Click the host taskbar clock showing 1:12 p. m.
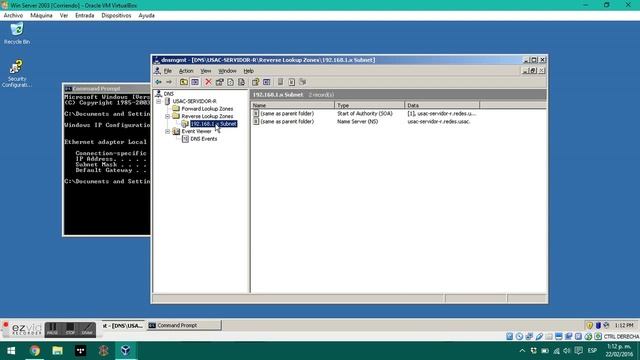 (x=619, y=351)
